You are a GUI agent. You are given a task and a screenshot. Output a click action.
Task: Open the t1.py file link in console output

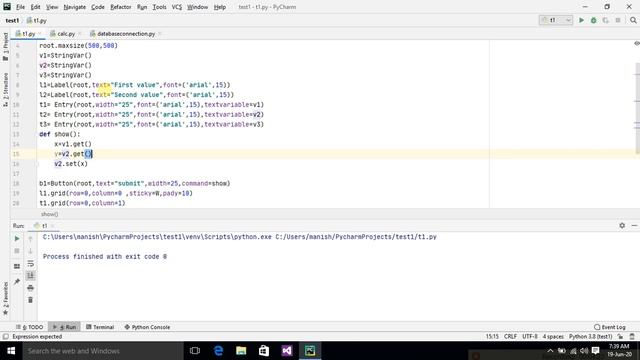[x=356, y=237]
